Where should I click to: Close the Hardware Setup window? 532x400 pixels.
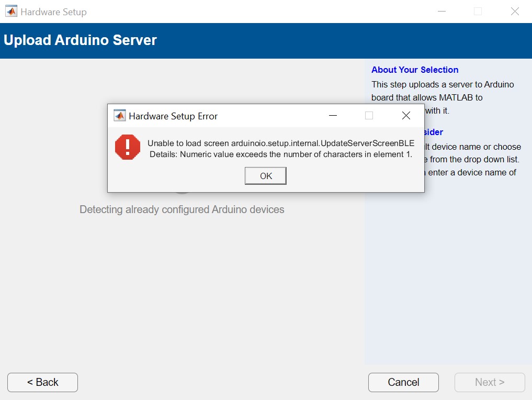515,11
